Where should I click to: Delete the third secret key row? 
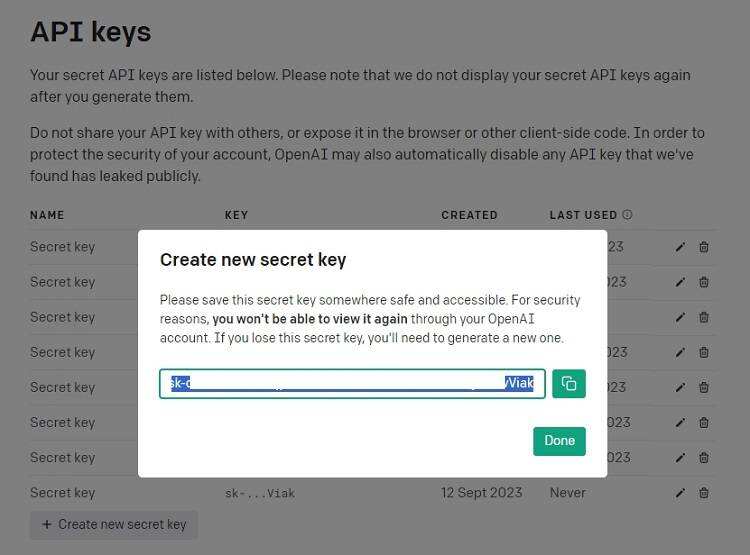click(704, 317)
